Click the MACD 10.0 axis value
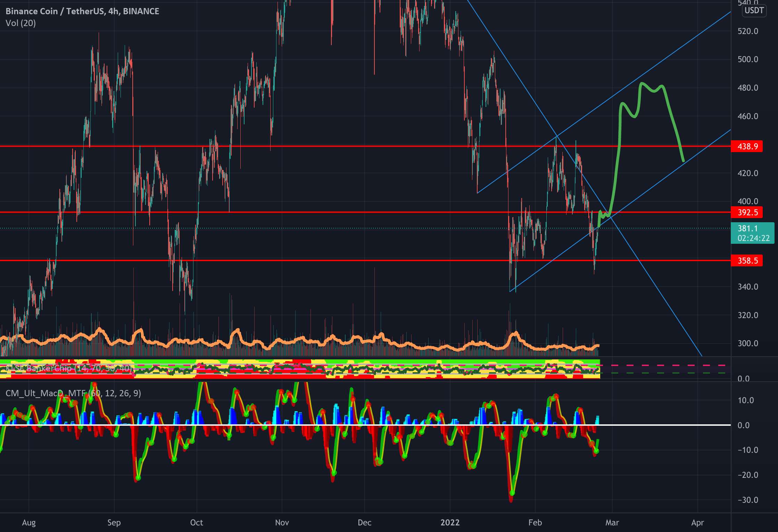This screenshot has height=532, width=778. pyautogui.click(x=746, y=400)
